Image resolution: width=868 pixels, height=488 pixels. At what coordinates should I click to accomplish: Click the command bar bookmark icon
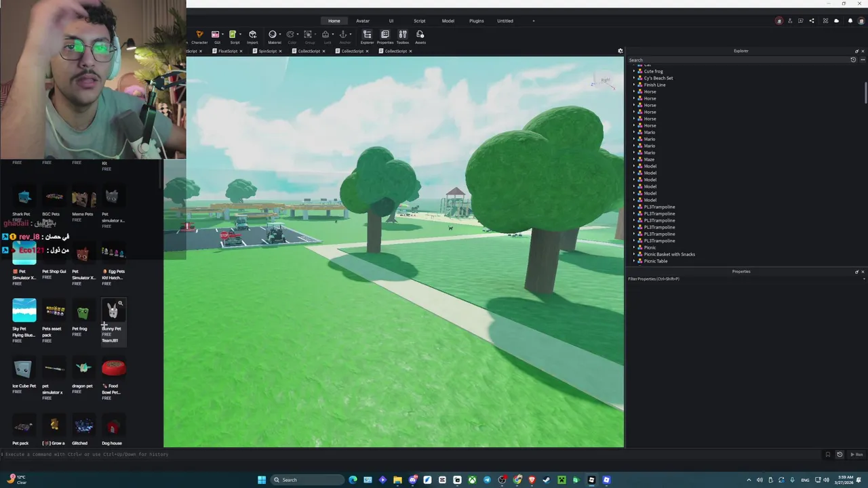tap(827, 454)
